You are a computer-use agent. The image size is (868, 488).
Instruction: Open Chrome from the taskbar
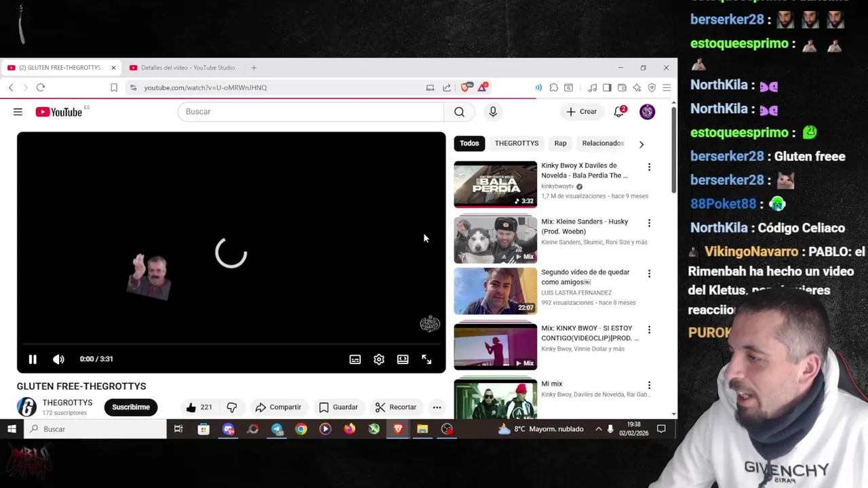click(x=301, y=429)
